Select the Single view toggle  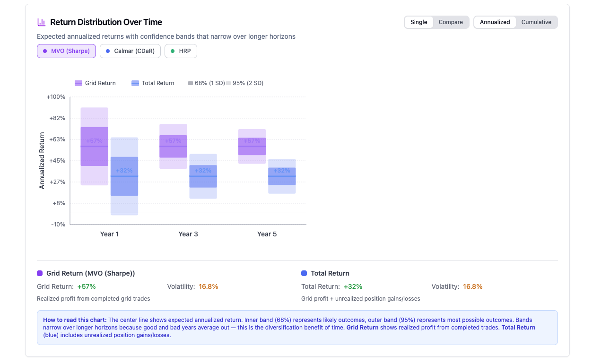[419, 22]
